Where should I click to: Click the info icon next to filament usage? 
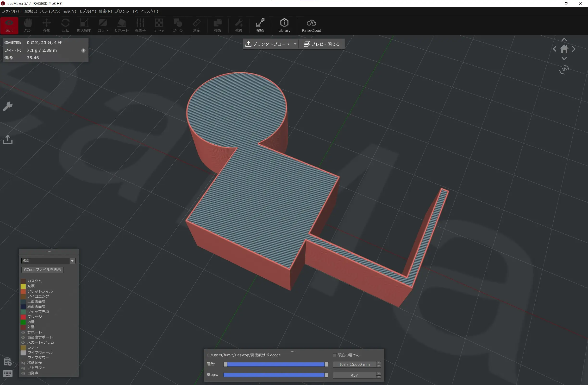pyautogui.click(x=83, y=51)
